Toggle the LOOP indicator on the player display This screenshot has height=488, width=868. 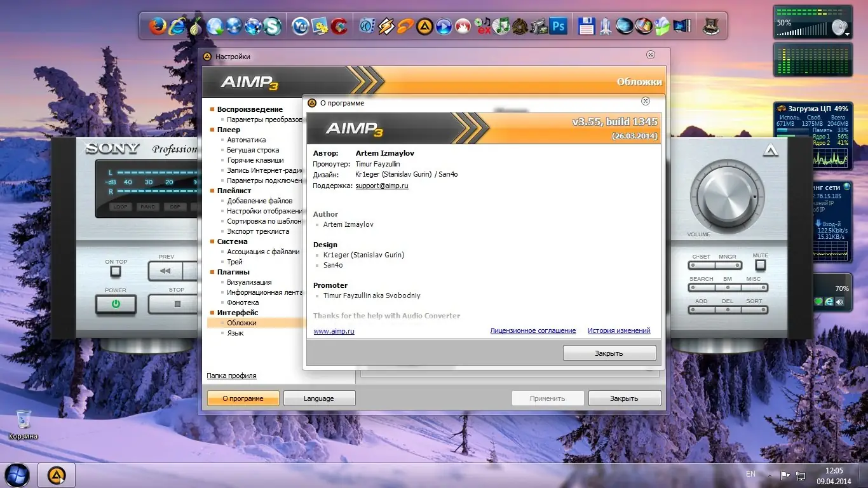(120, 207)
